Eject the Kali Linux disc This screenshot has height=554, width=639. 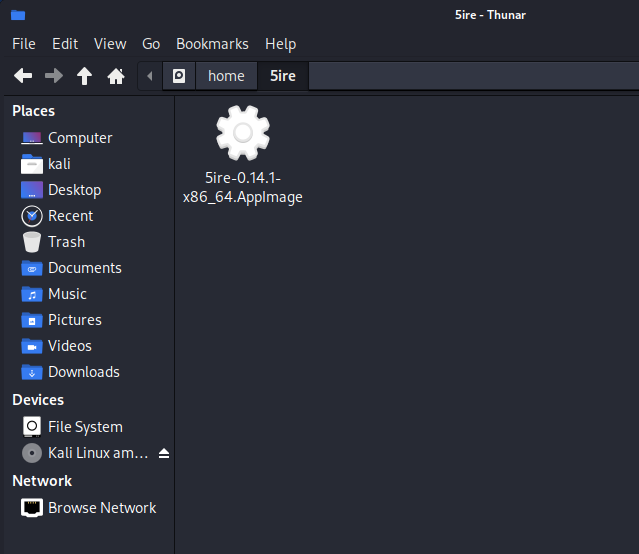pos(164,454)
